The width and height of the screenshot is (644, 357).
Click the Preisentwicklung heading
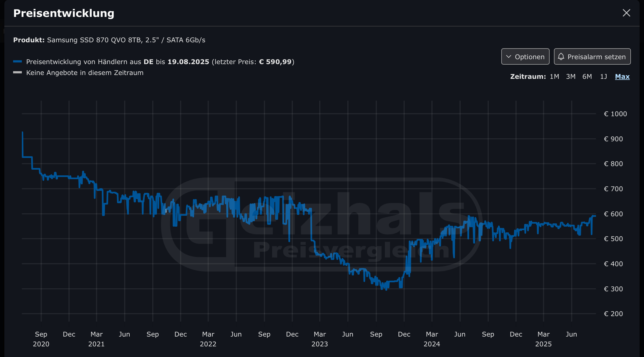[x=64, y=13]
